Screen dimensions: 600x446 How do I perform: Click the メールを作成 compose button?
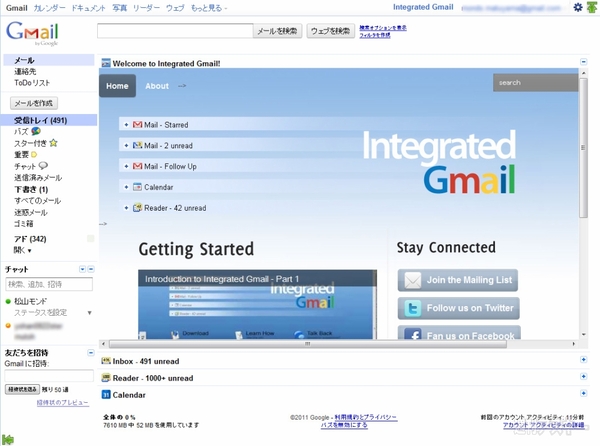34,103
